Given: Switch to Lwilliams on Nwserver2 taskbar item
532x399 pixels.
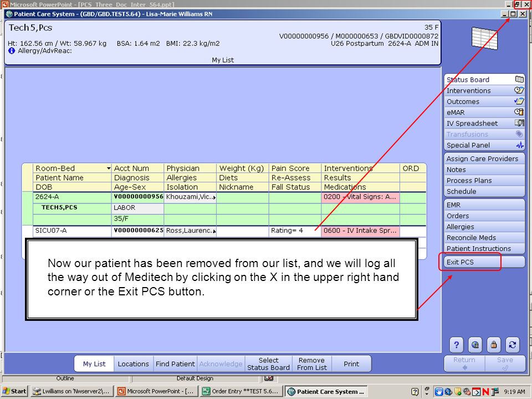Looking at the screenshot, I should (x=71, y=391).
